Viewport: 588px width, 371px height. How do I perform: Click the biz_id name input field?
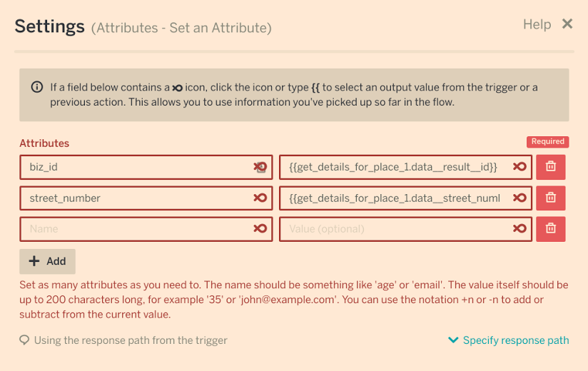click(x=136, y=167)
